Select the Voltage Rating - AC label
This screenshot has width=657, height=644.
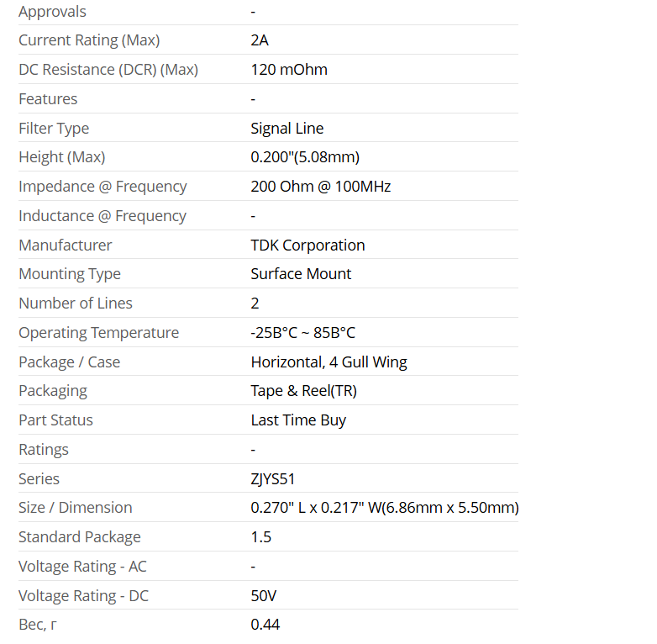tap(82, 567)
